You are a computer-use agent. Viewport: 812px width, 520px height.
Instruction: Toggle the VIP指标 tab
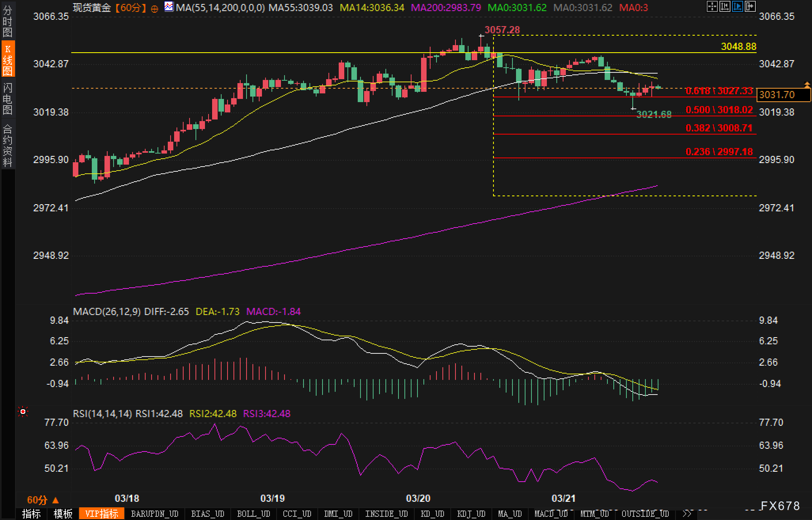(x=102, y=514)
